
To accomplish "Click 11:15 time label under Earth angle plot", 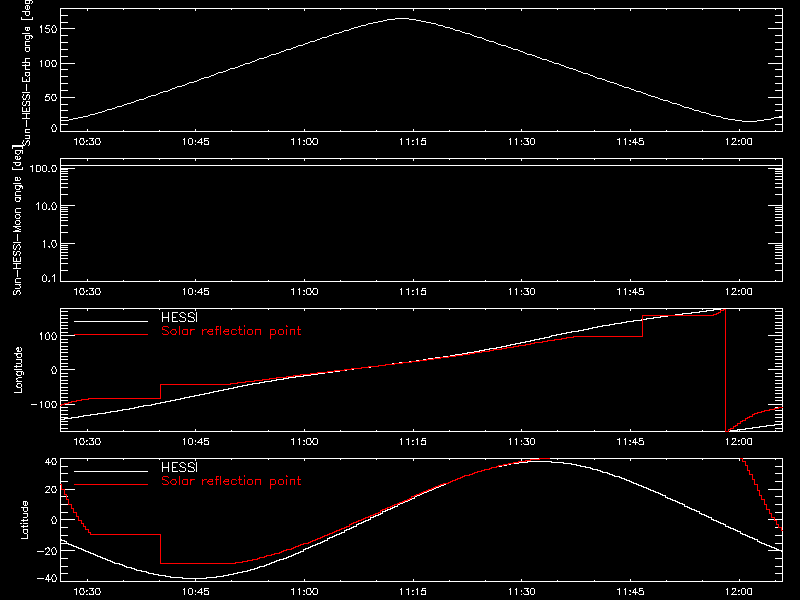I will tap(413, 141).
